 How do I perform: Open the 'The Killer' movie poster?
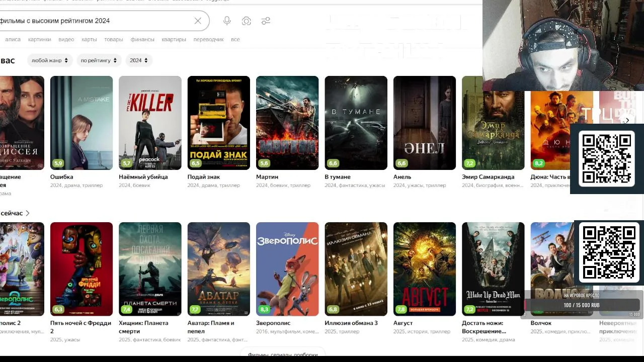pos(150,123)
